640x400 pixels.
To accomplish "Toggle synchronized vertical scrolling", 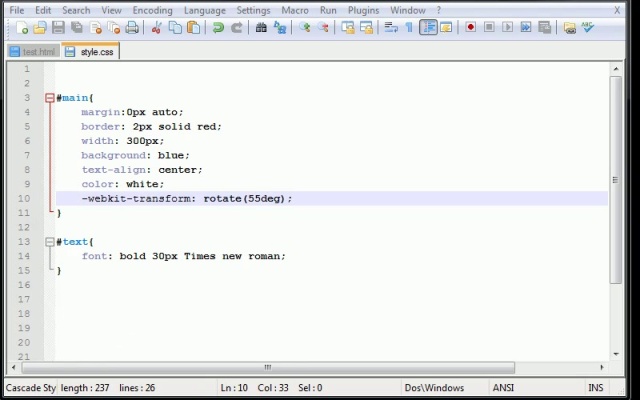I will pyautogui.click(x=348, y=27).
